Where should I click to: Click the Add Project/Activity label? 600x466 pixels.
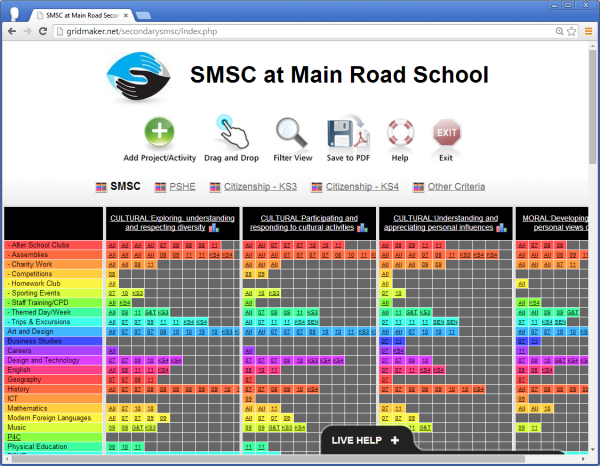click(x=160, y=158)
